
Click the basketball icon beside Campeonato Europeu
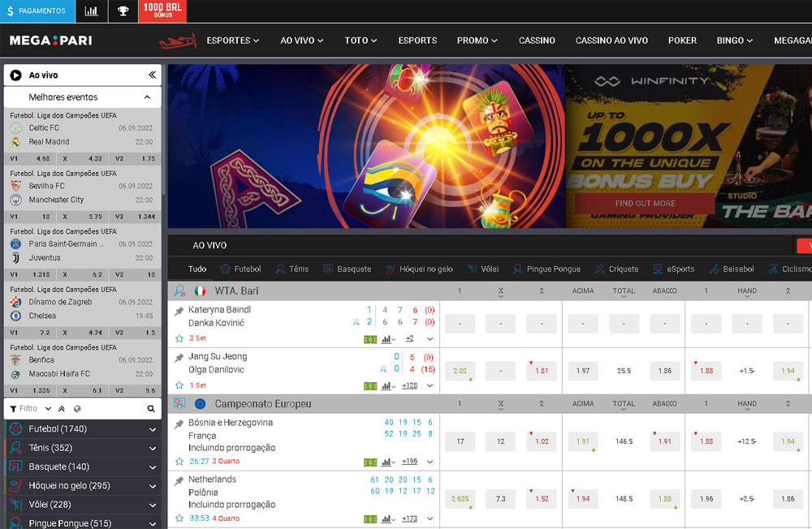point(179,404)
